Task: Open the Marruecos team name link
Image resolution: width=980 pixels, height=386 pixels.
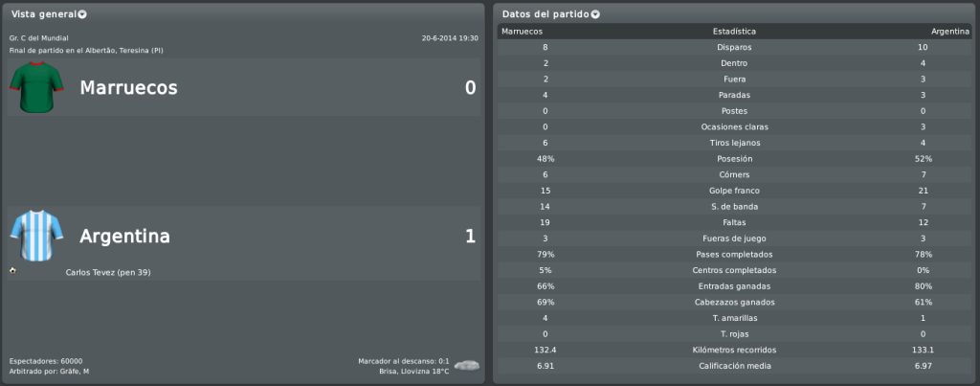Action: tap(129, 87)
